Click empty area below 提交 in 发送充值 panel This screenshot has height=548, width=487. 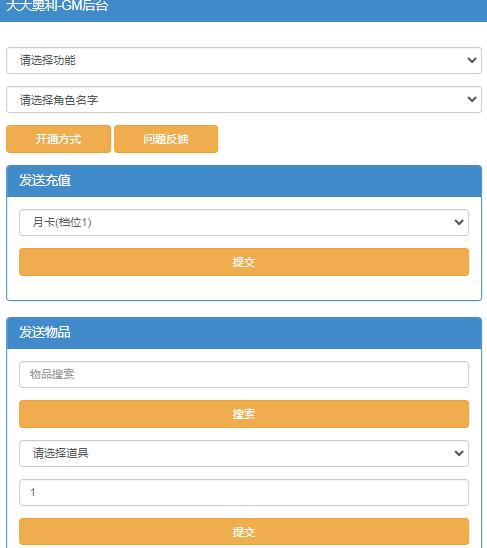click(244, 288)
